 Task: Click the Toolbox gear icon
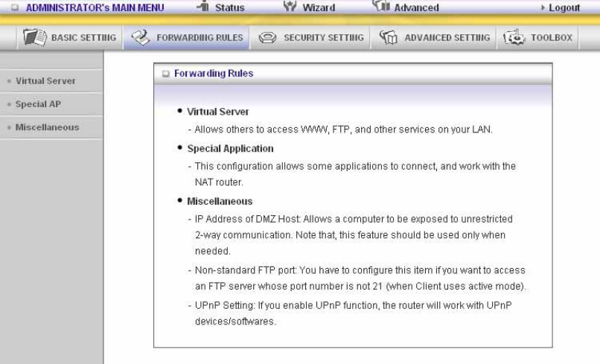click(x=514, y=37)
